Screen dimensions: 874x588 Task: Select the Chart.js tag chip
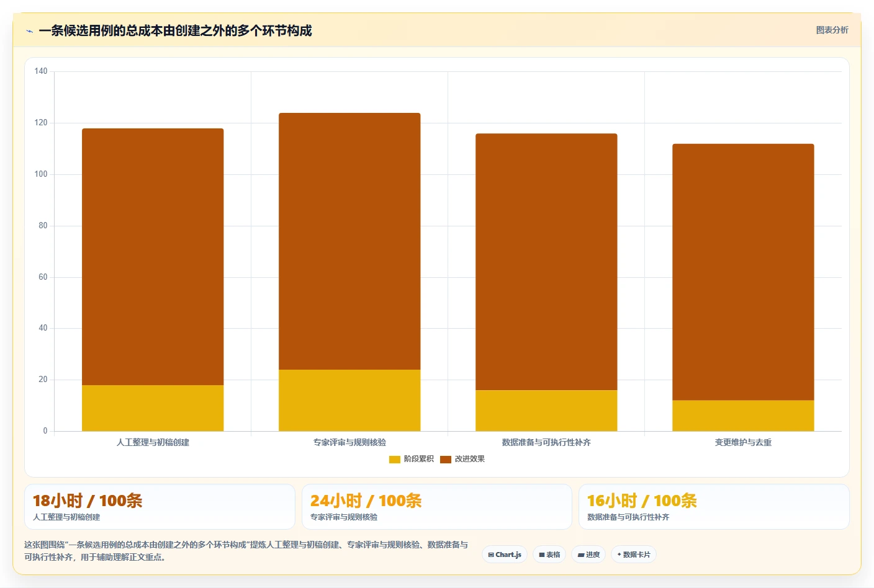pyautogui.click(x=505, y=555)
